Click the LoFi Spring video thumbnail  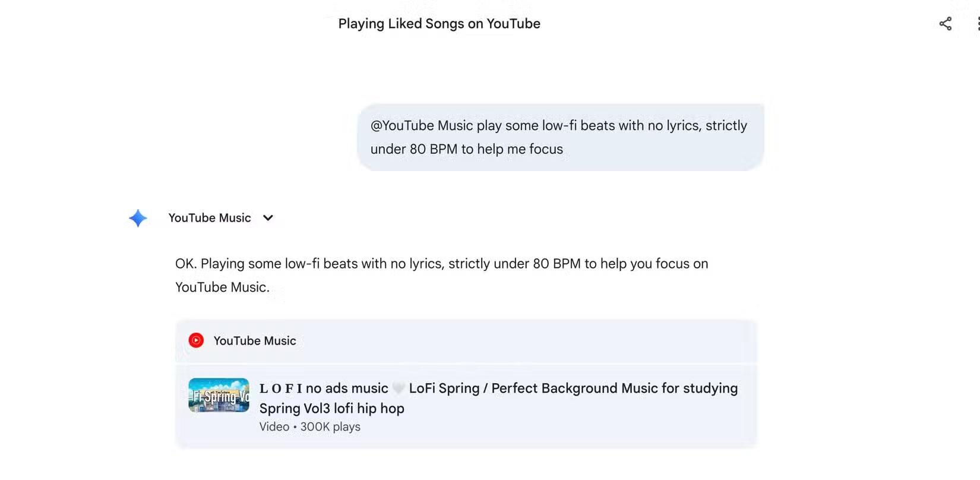click(219, 395)
